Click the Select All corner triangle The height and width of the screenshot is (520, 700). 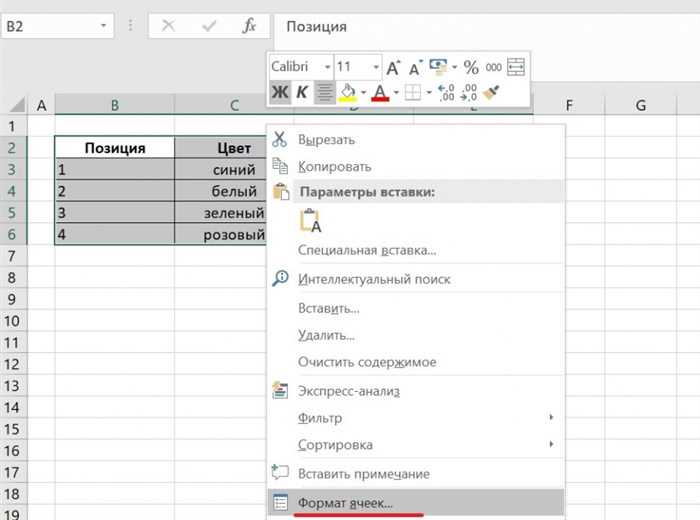[17, 105]
